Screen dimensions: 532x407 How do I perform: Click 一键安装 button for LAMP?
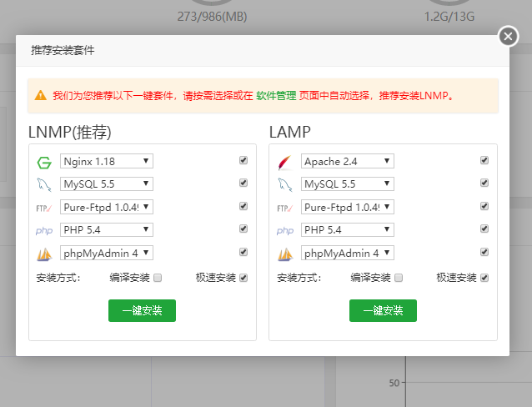(383, 310)
